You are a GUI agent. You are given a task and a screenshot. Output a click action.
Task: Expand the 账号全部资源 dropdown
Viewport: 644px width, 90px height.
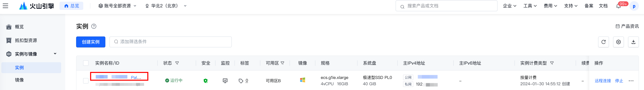117,6
